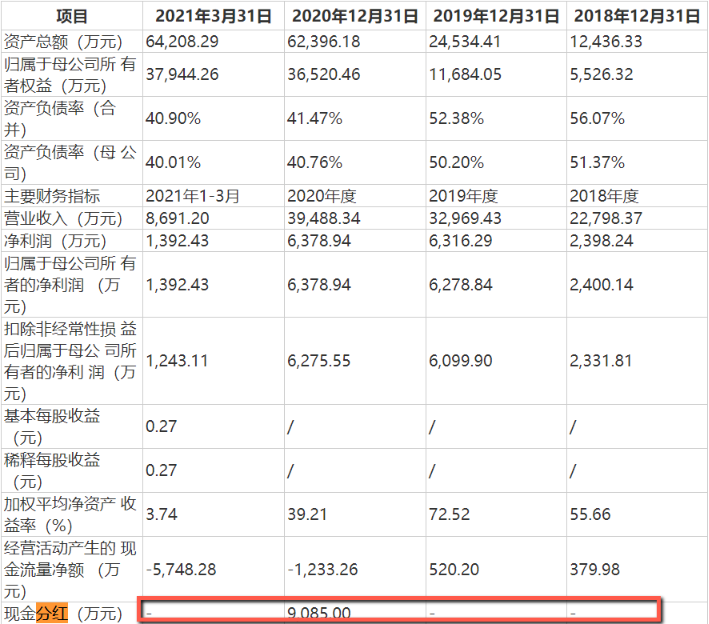Click the 稀释每股收益（元）row label
This screenshot has height=624, width=709.
[52, 471]
